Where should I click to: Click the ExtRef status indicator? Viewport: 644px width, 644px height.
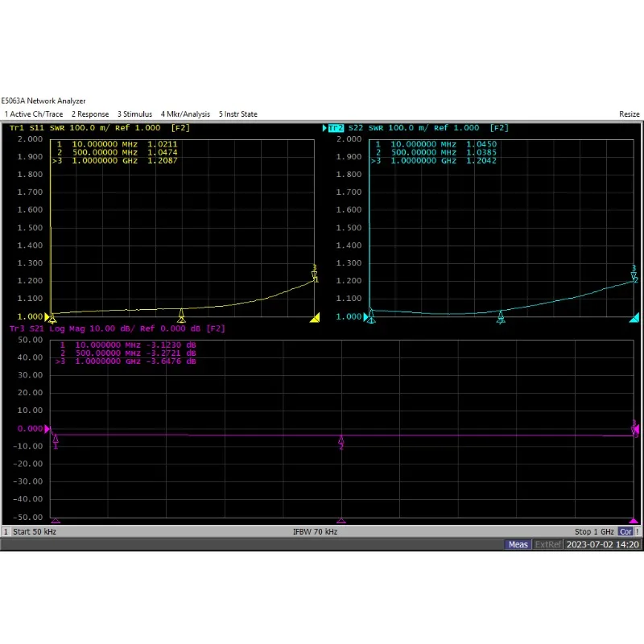pos(548,545)
